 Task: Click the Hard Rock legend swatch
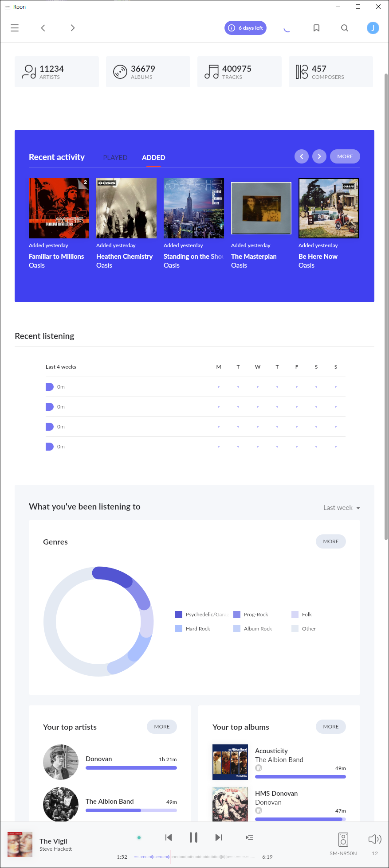(x=179, y=629)
